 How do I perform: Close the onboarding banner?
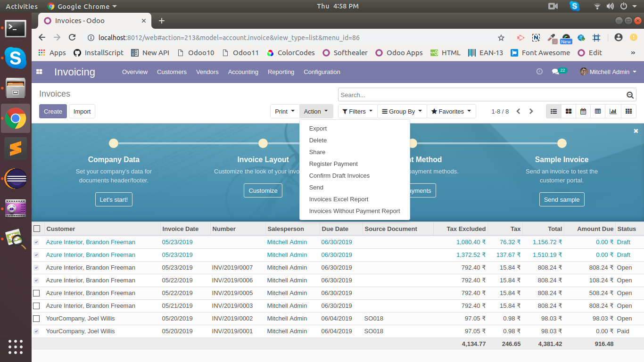(636, 131)
